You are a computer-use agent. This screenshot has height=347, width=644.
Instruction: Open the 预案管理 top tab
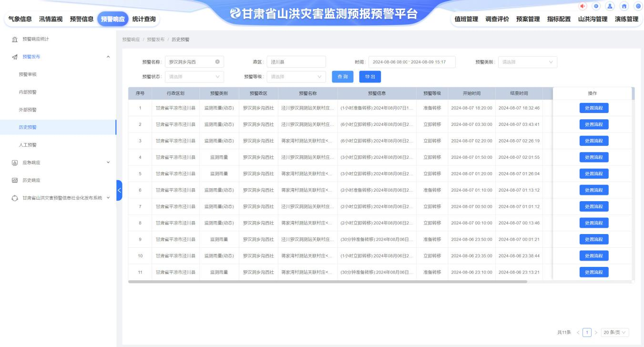click(528, 19)
